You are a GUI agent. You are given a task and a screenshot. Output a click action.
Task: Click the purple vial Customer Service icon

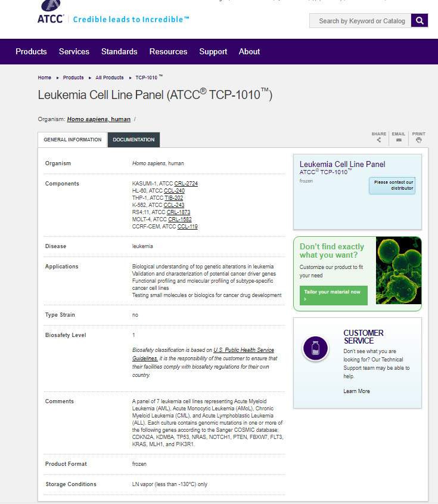point(315,348)
